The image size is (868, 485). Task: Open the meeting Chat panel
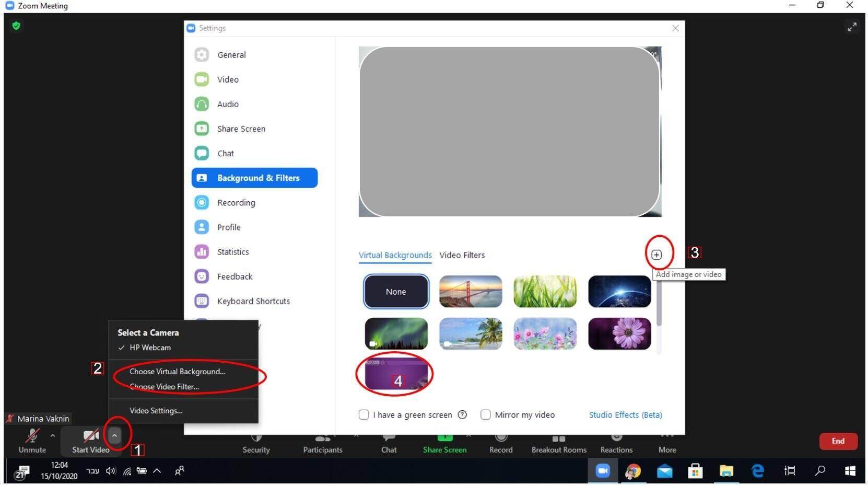click(389, 444)
